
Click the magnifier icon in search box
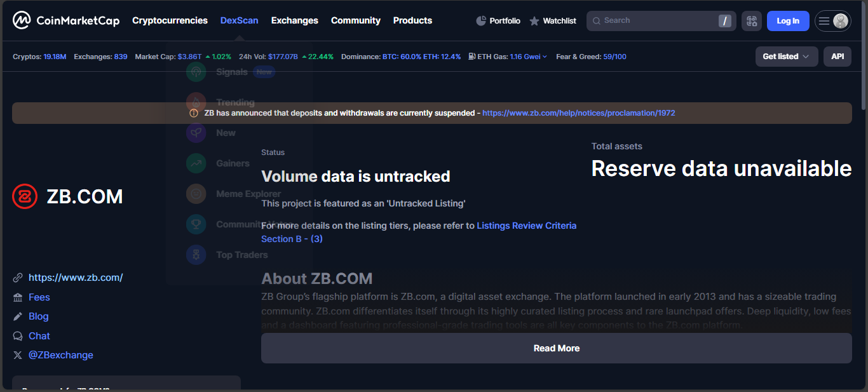(x=596, y=21)
